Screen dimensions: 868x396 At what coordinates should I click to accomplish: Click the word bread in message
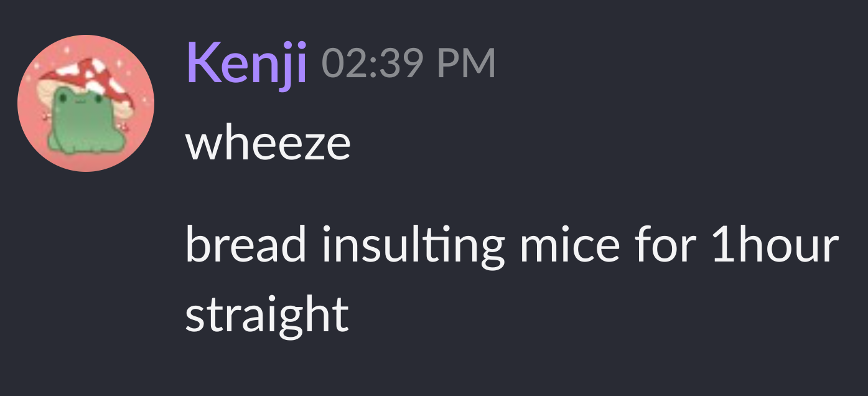(246, 245)
